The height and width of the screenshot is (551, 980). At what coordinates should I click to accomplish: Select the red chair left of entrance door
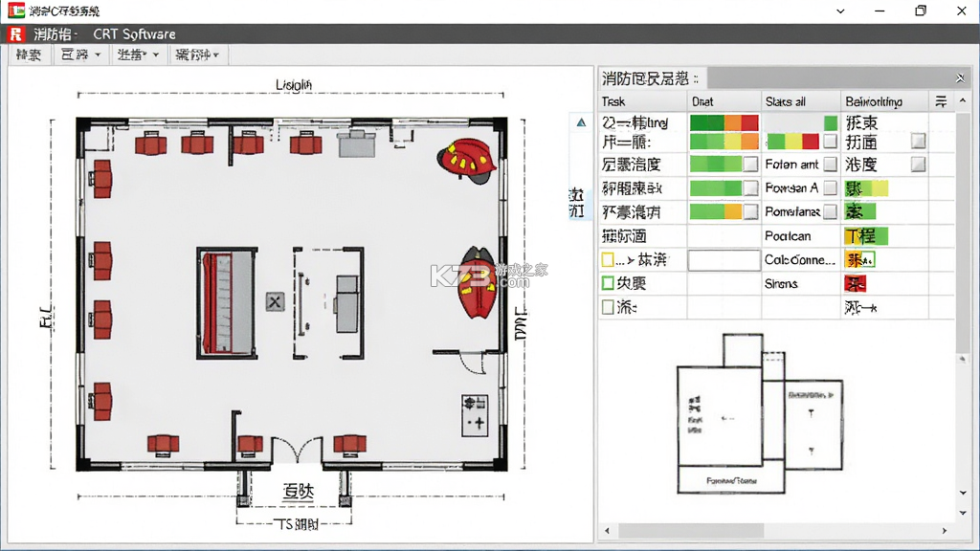click(x=250, y=444)
